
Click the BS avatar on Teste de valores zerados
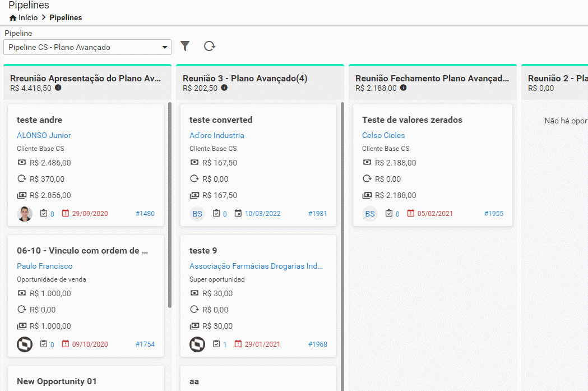[x=370, y=214]
